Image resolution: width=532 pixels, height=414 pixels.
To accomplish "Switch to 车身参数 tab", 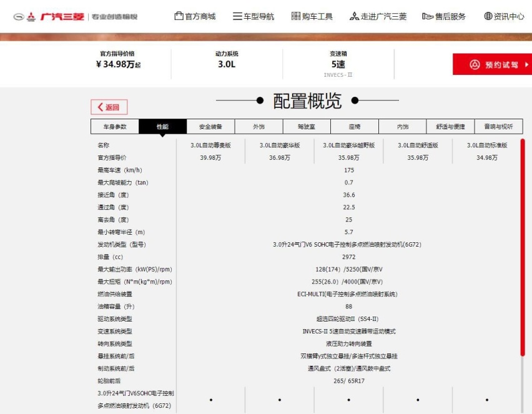I will tap(115, 127).
